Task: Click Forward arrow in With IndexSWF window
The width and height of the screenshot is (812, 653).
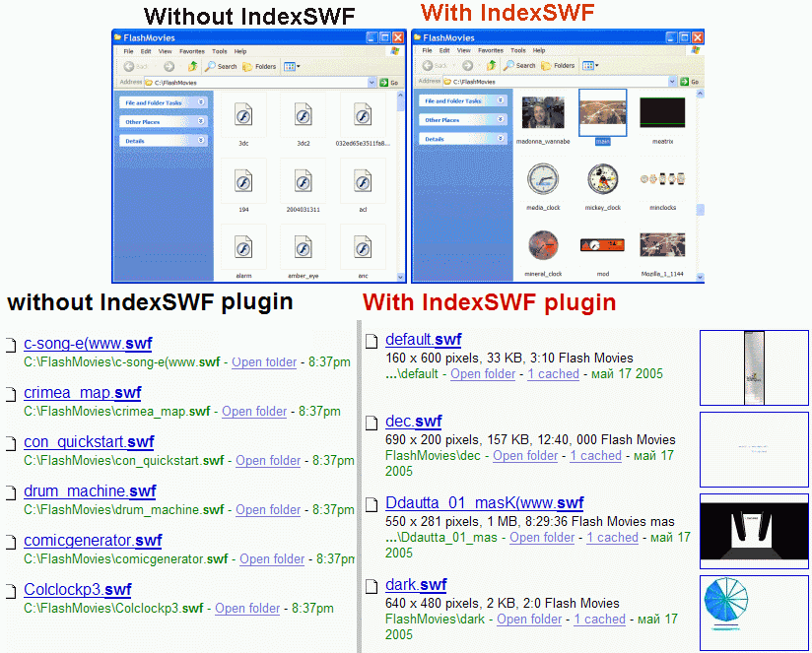Action: [468, 65]
